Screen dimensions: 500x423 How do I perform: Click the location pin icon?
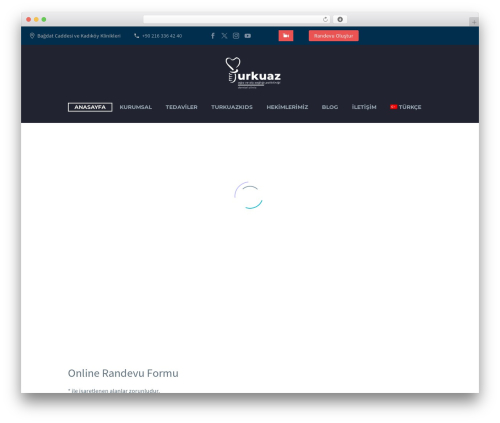coord(32,36)
